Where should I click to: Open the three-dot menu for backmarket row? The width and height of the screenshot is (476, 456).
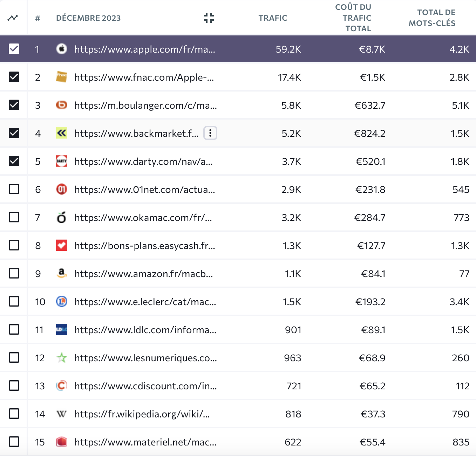[210, 133]
